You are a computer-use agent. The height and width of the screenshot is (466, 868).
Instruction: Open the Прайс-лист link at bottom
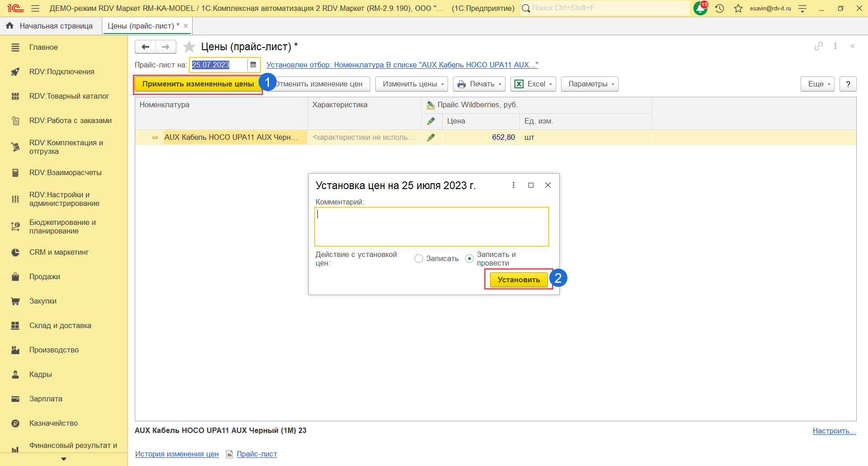(257, 454)
